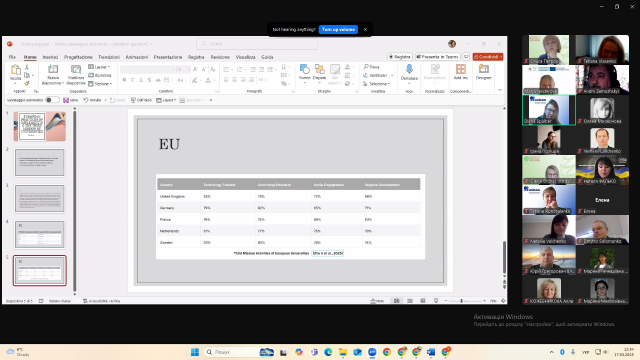Screen dimensions: 640x360
Task: Click the Format Painter brush icon
Action: [x=27, y=83]
